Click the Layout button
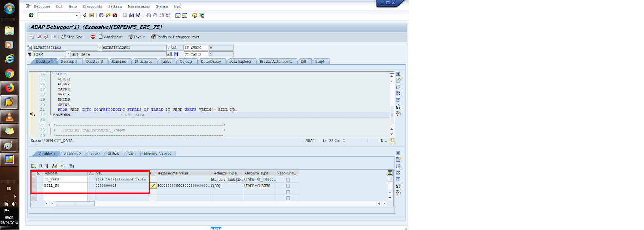Screen dimensions: 644x230 (137, 37)
